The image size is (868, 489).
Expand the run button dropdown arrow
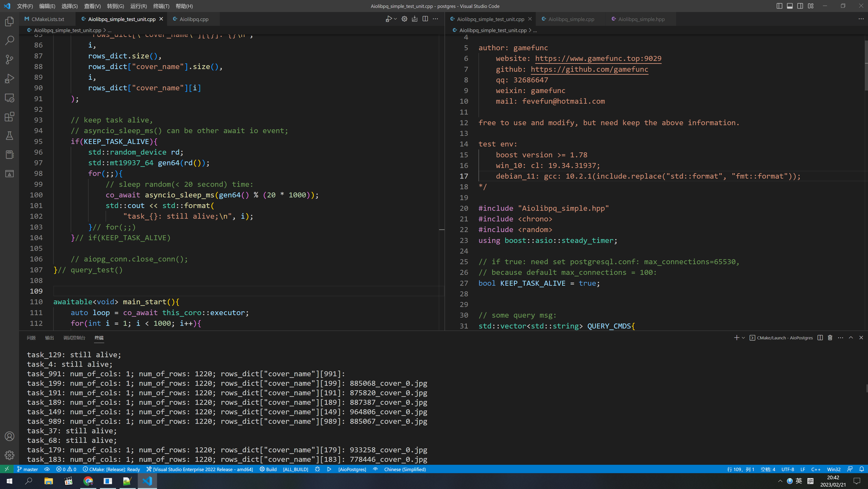point(395,19)
